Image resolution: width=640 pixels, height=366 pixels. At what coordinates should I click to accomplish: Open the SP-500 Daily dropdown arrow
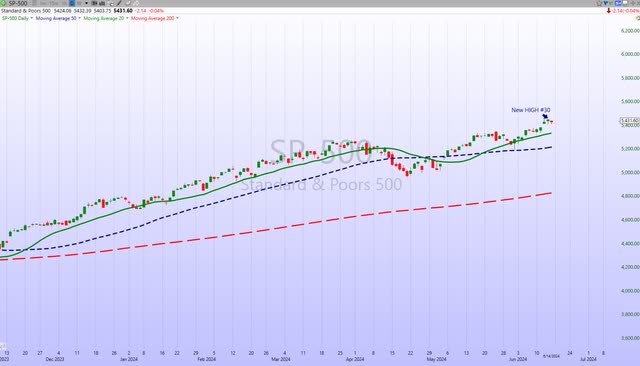coord(32,18)
